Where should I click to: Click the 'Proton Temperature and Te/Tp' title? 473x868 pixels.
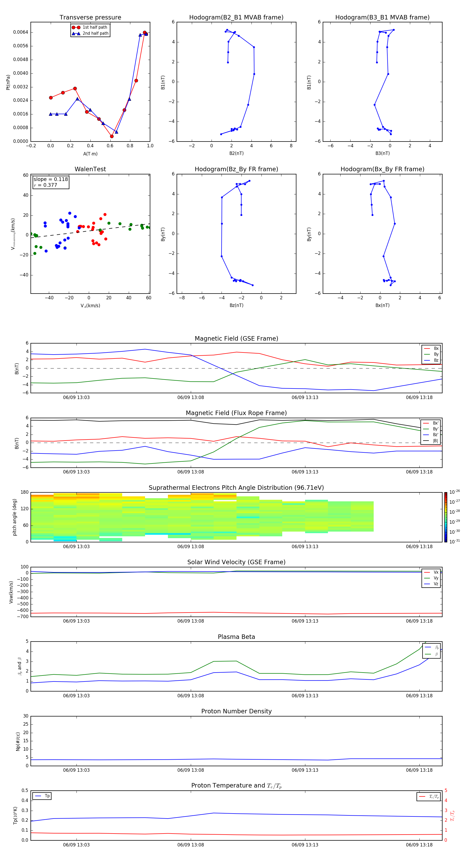(x=236, y=785)
